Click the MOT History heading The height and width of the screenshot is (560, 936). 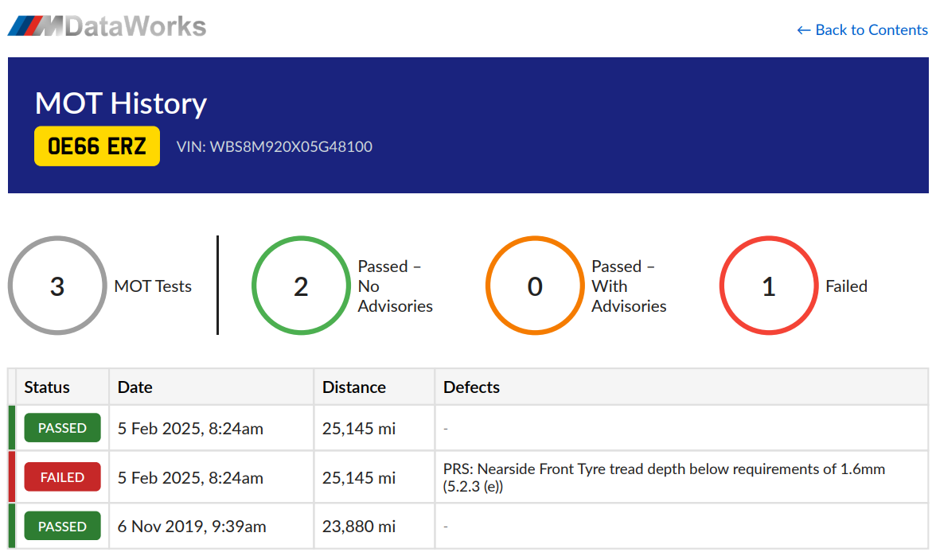click(x=121, y=103)
